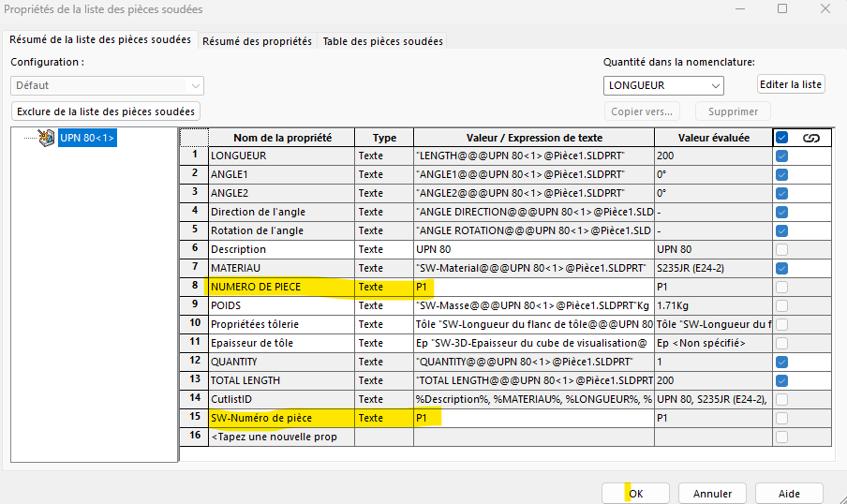This screenshot has height=504, width=847.
Task: Select UPN 80<1> item in tree
Action: (x=87, y=139)
